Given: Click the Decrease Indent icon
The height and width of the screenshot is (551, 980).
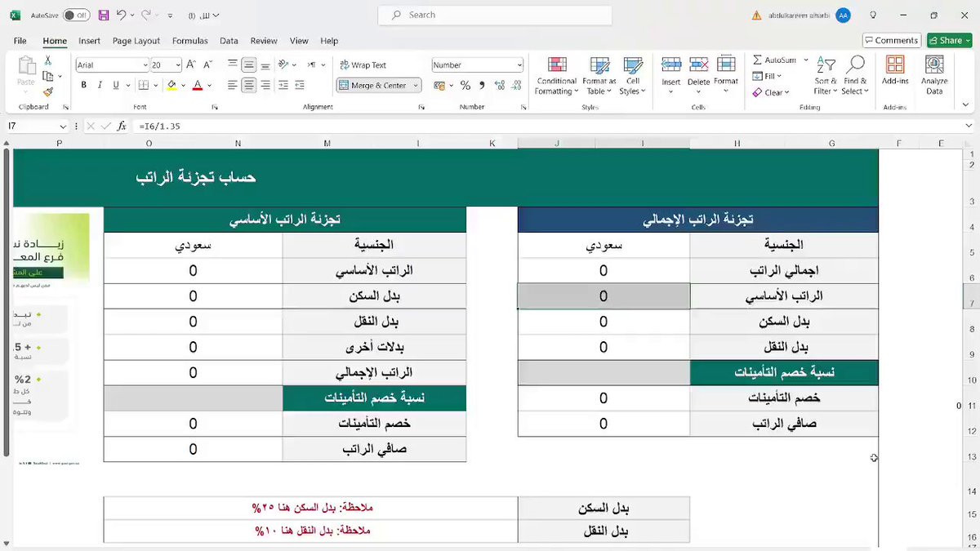Looking at the screenshot, I should click(282, 85).
